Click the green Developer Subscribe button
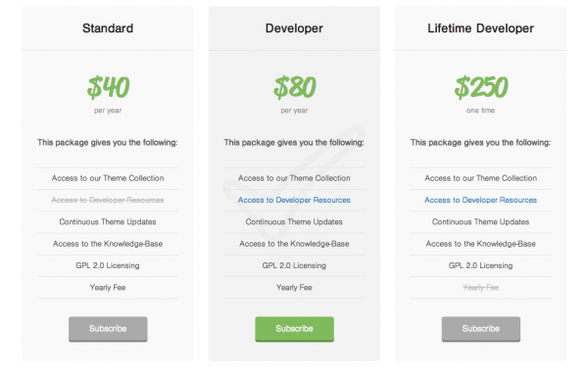Screen dimensions: 588x374 pos(294,329)
